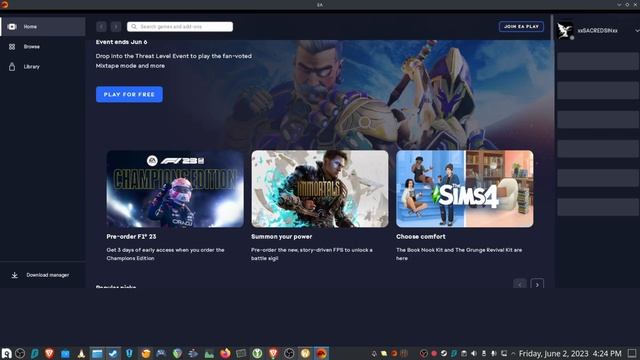
Task: Expand hidden system tray icons arrow
Action: pos(513,353)
